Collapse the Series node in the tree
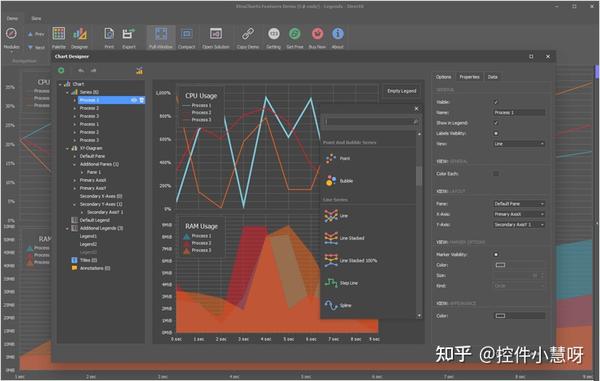This screenshot has height=381, width=600. [67, 92]
